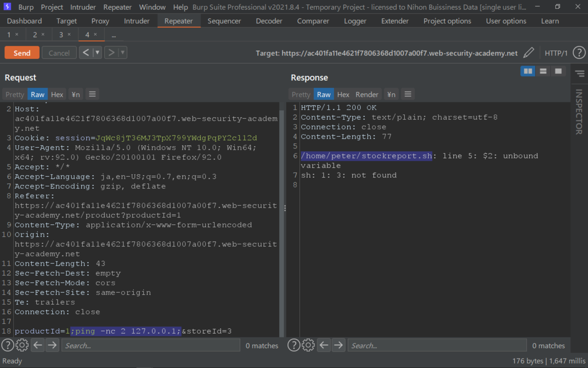Switch to the Sequencer tab
The height and width of the screenshot is (368, 588).
tap(224, 21)
